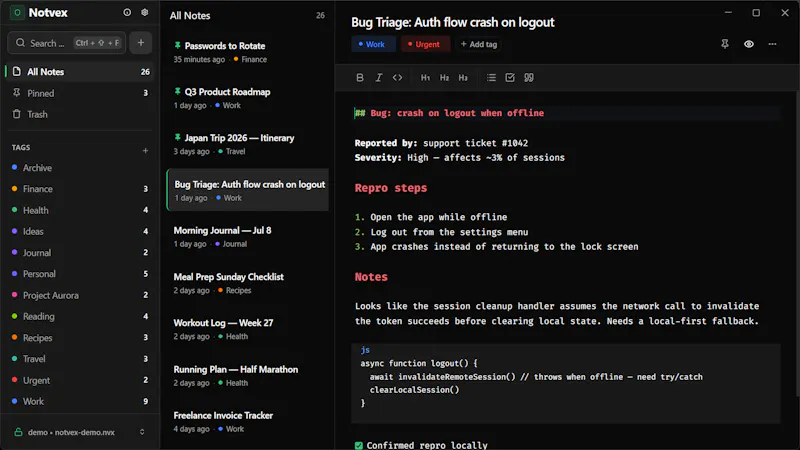Apply Heading 3 style
Image resolution: width=800 pixels, height=450 pixels.
tap(463, 78)
